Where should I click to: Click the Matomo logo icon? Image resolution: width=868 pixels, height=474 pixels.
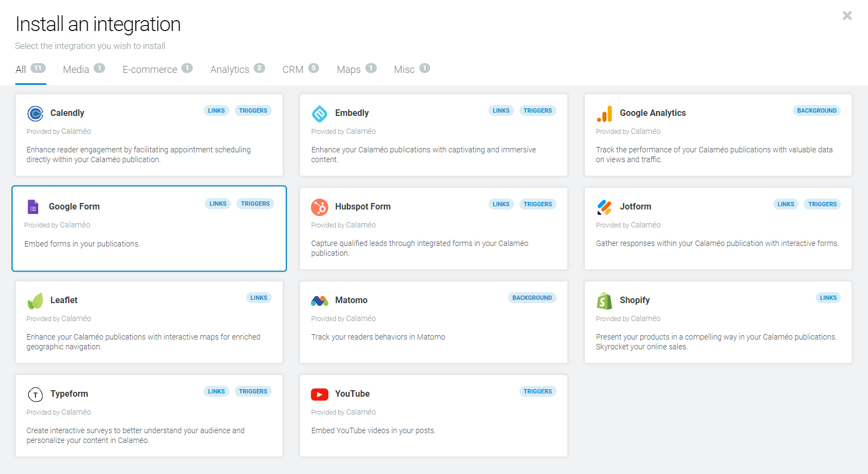[x=320, y=300]
